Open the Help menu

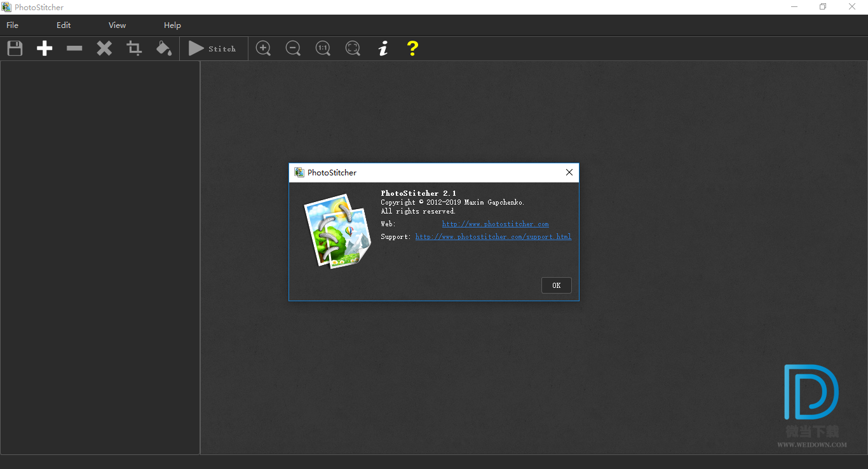pos(172,25)
